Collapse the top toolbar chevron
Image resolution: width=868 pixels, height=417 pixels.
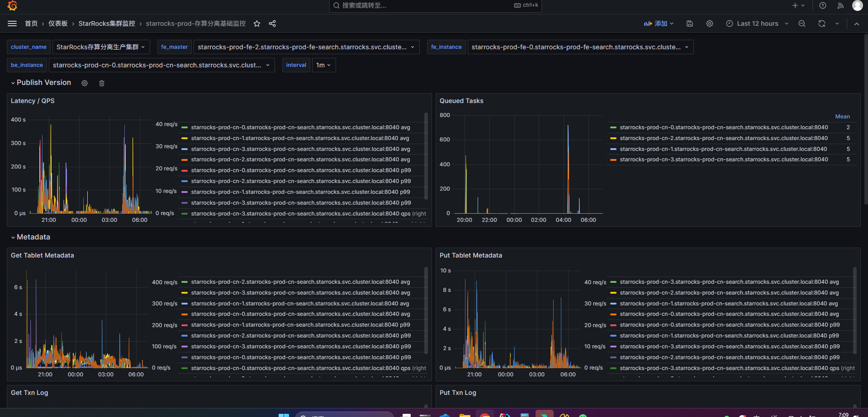857,23
